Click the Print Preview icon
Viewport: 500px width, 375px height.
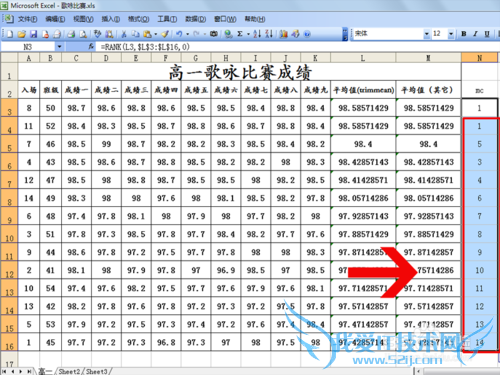83,34
